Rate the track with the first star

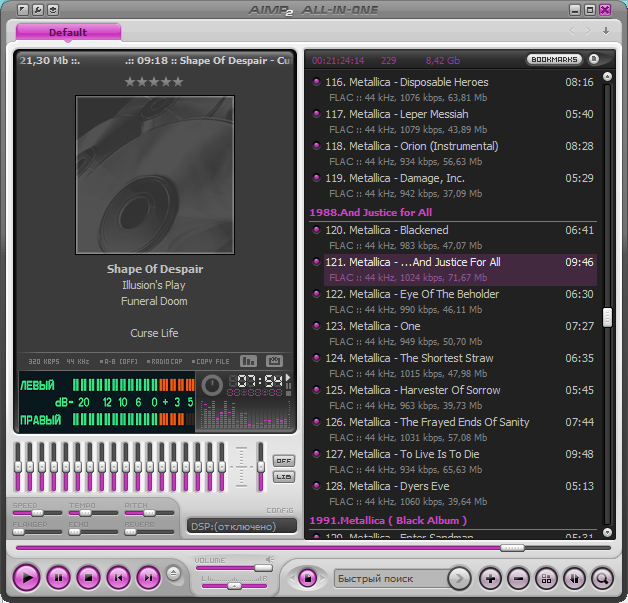coord(130,82)
